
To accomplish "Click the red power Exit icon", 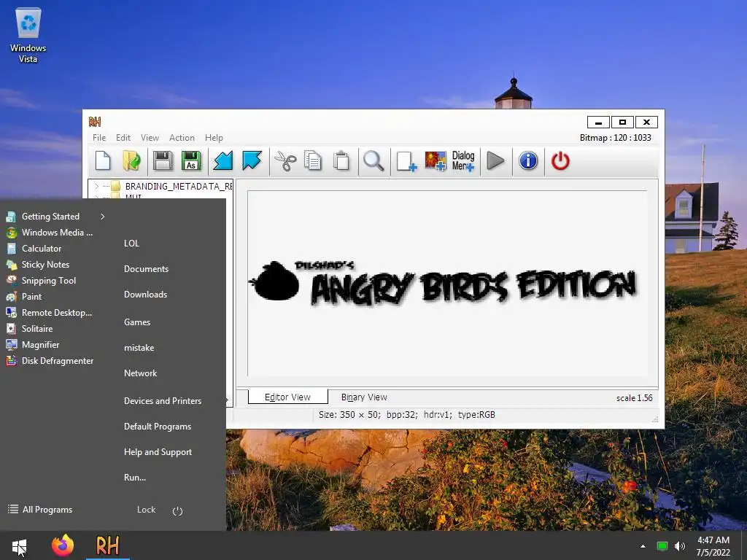I will pyautogui.click(x=560, y=161).
